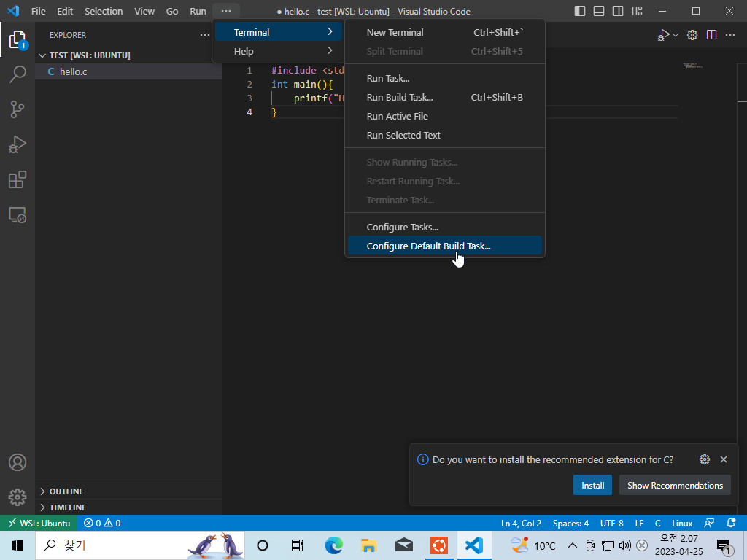Split the editor right icon

click(712, 35)
